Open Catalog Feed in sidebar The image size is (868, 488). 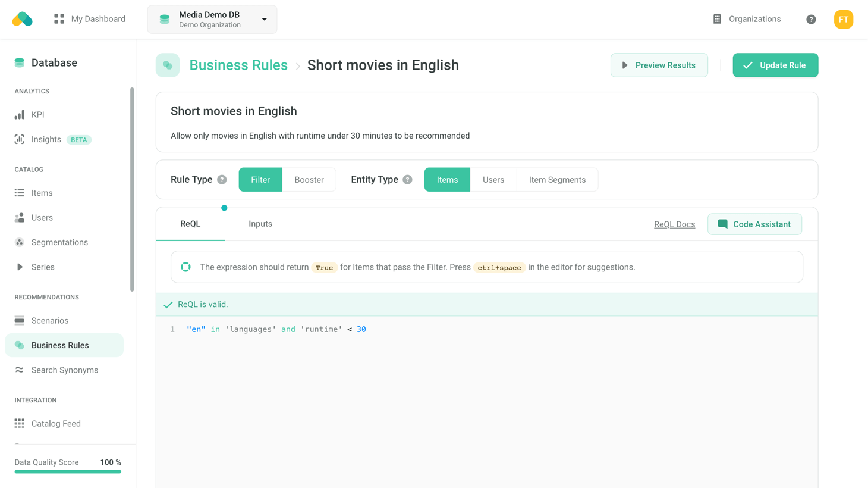[56, 424]
